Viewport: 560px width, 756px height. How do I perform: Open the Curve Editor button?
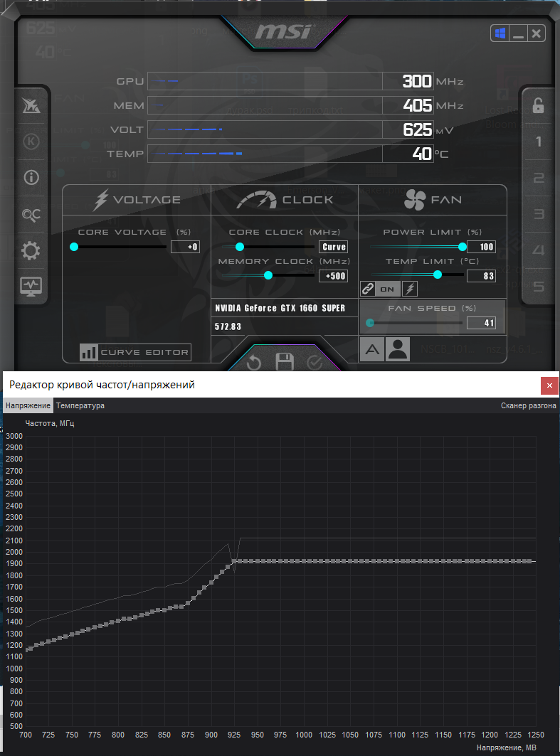(x=135, y=353)
